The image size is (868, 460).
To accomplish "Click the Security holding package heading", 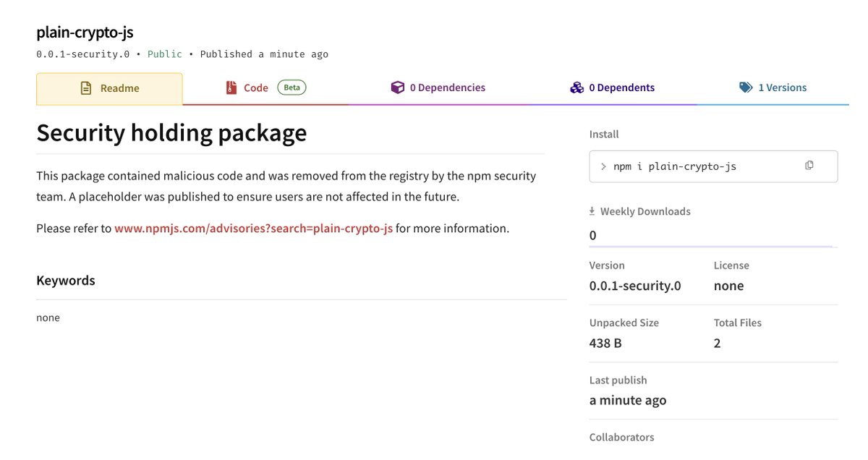I will (x=171, y=133).
